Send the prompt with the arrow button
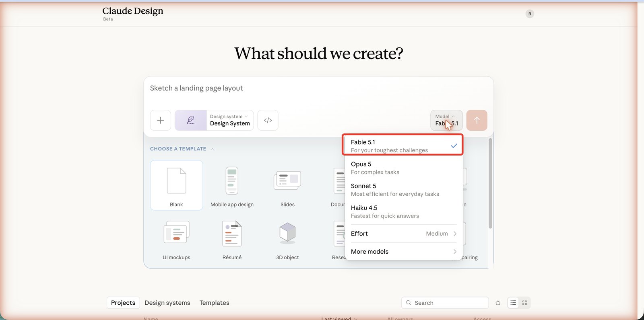 477,120
